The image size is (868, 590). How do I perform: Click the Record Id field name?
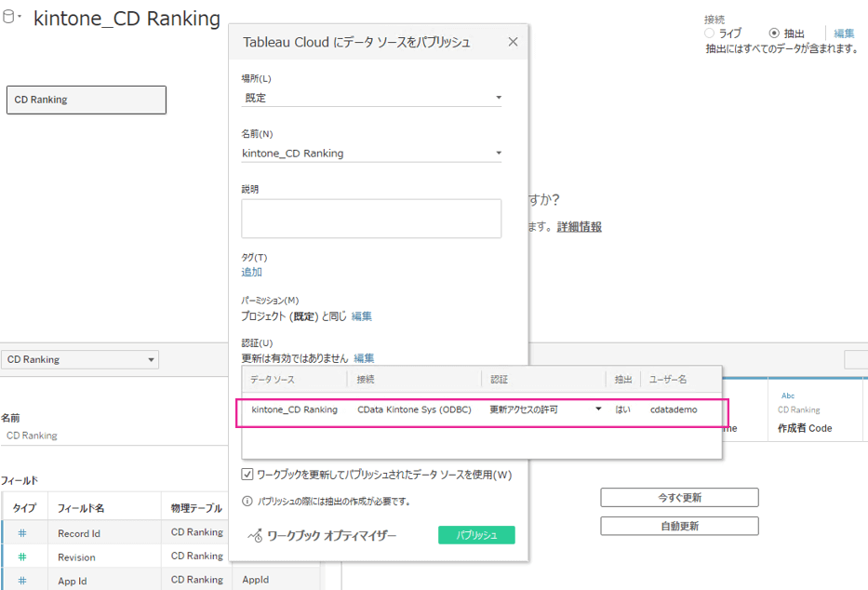[79, 533]
